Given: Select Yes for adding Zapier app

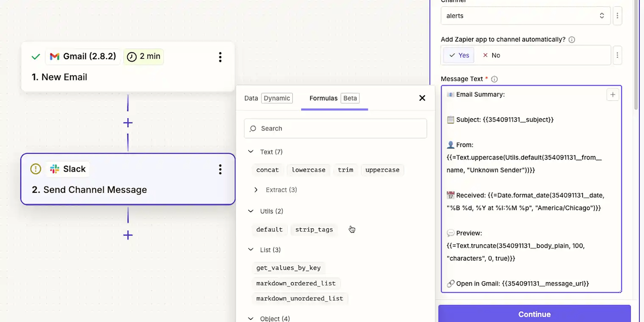Looking at the screenshot, I should [x=459, y=55].
